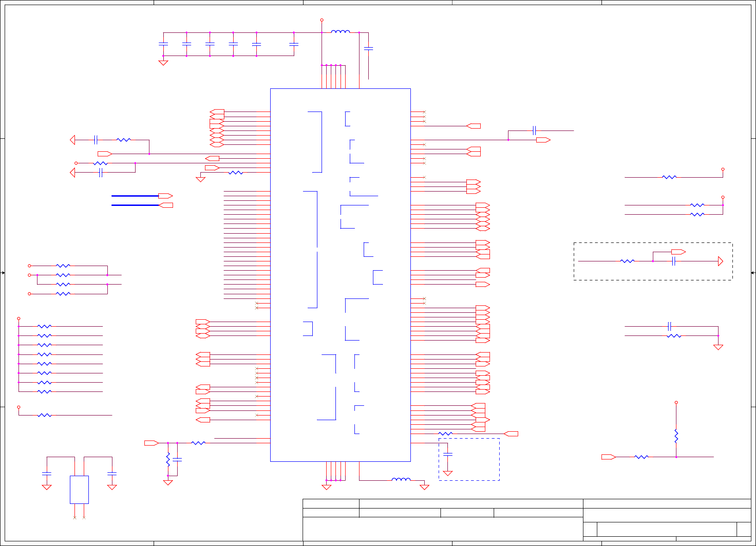Select the resistor inside the black dashed box

point(627,261)
